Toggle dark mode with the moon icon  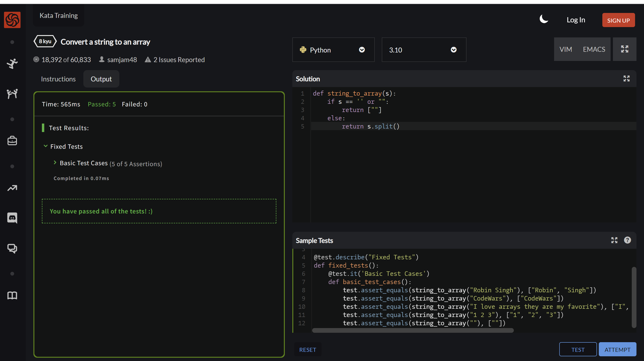pyautogui.click(x=544, y=20)
